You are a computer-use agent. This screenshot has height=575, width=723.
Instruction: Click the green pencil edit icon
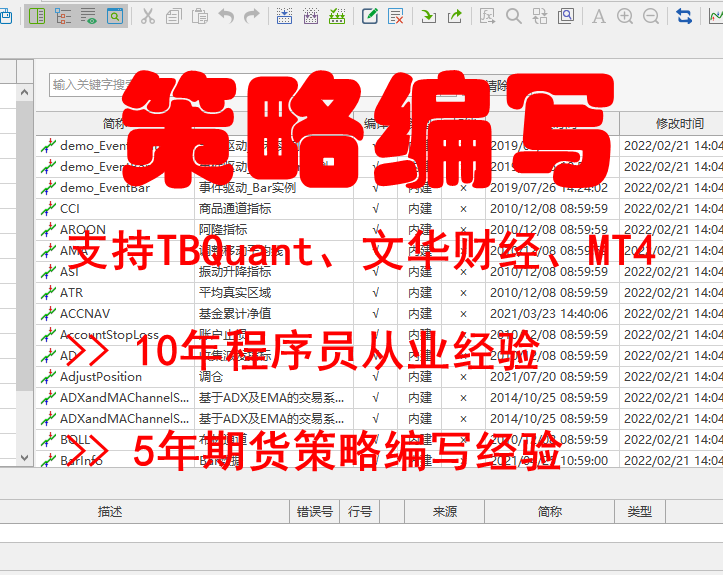click(x=370, y=16)
